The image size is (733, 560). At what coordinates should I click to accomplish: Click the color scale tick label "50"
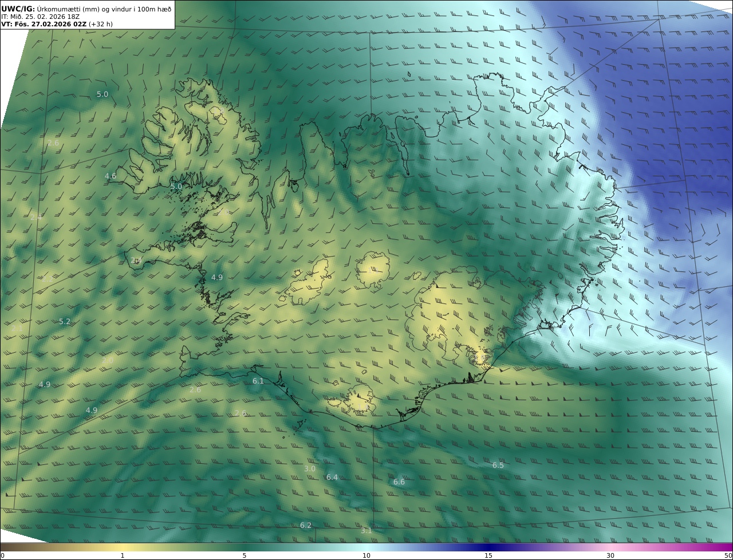[x=728, y=555]
